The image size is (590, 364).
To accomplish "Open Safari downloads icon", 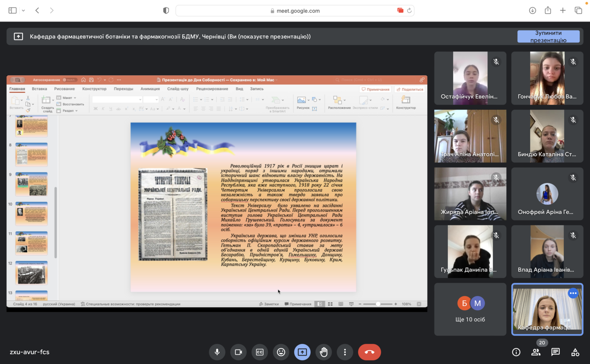I will point(532,11).
